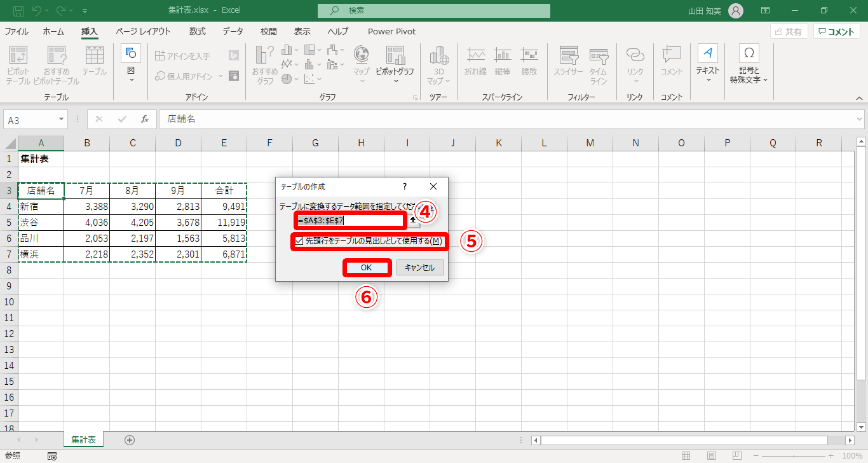Add a new sheet with the plus button
Screen dimensions: 868x463
click(x=130, y=439)
